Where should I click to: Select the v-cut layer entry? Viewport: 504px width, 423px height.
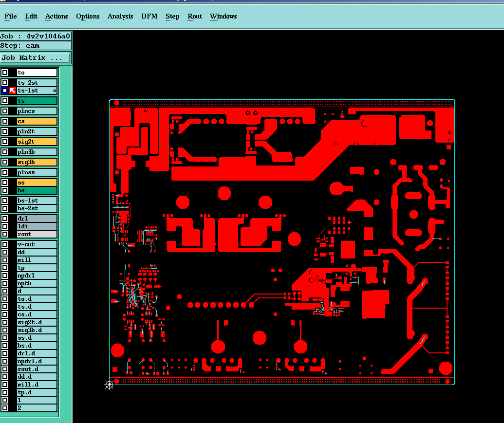[37, 244]
